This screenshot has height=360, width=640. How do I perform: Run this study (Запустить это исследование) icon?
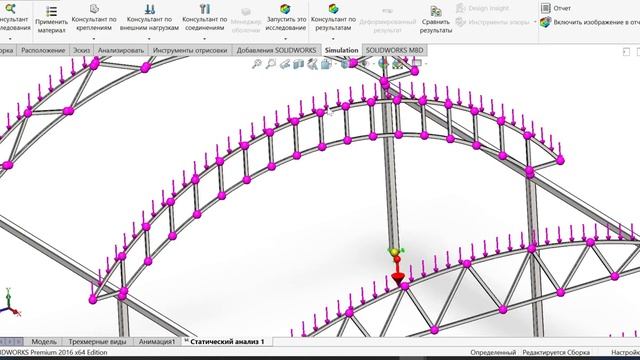coord(285,9)
